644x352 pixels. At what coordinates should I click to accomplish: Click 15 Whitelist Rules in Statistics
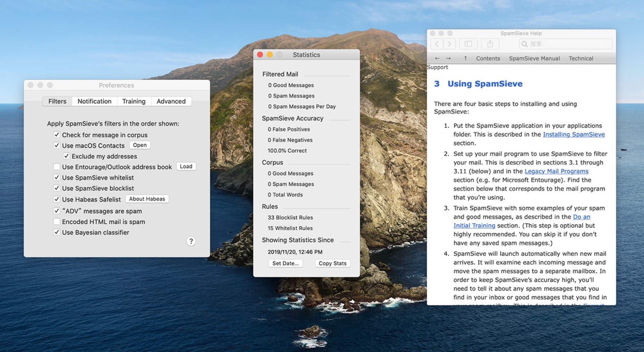click(x=290, y=228)
